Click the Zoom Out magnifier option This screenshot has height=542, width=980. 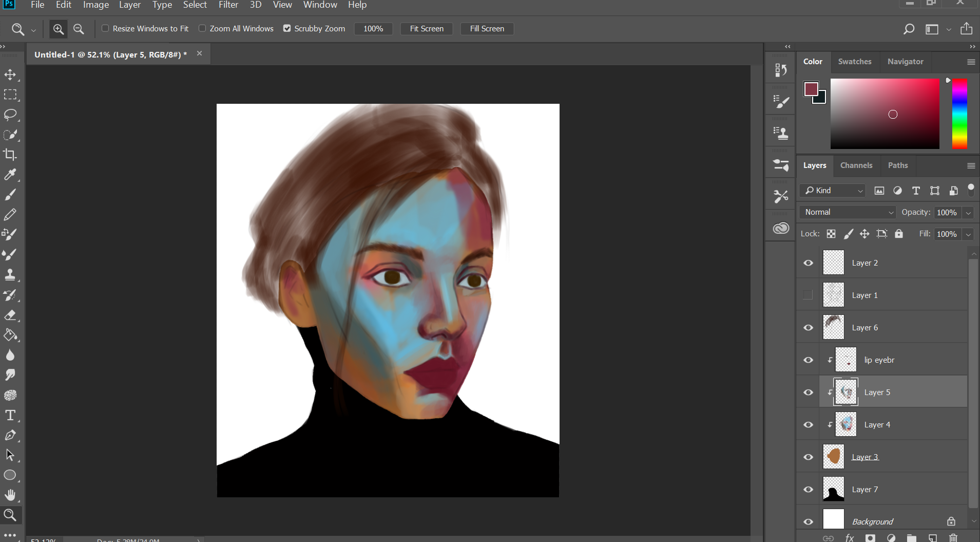[79, 29]
